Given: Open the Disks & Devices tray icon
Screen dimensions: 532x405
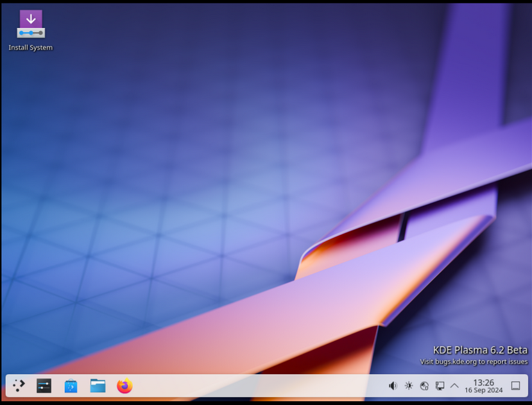Looking at the screenshot, I should (x=439, y=386).
